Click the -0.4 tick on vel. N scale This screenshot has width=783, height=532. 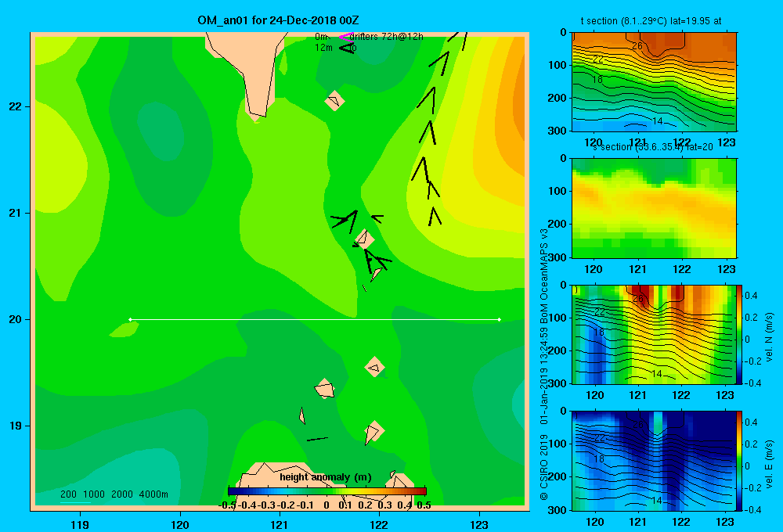[x=753, y=383]
